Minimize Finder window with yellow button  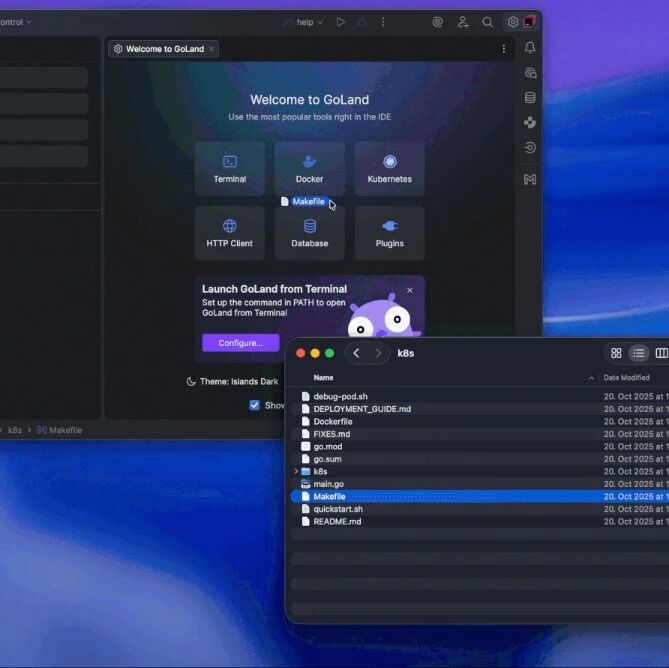click(315, 353)
